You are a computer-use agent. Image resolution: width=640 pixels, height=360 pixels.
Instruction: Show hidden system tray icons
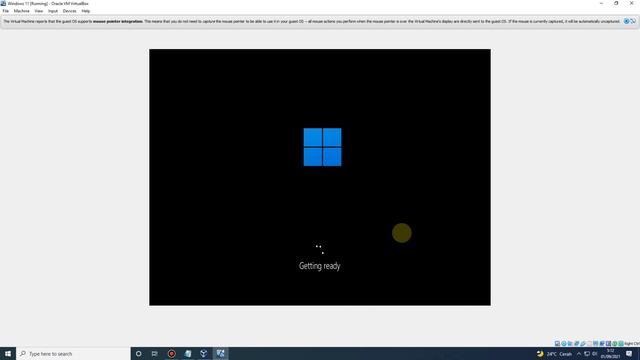579,354
